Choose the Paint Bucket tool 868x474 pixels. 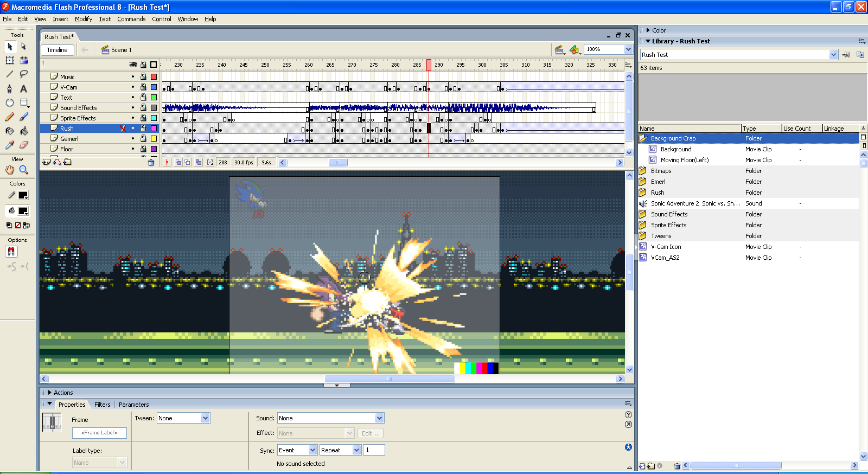[24, 131]
